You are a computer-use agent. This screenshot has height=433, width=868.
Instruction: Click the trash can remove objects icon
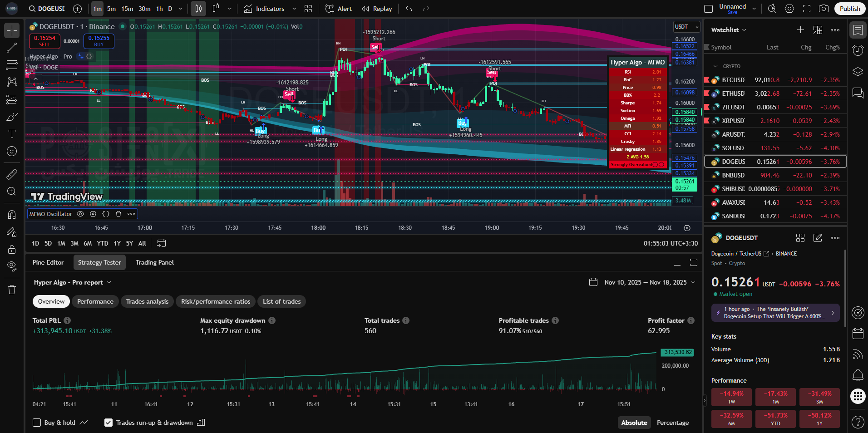coord(12,290)
